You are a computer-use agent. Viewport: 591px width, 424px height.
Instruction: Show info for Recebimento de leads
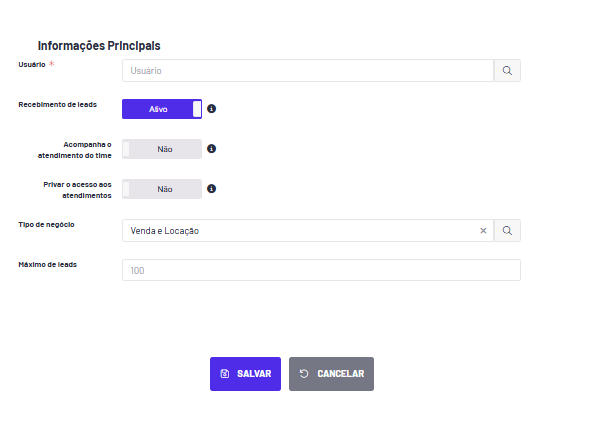click(x=211, y=109)
